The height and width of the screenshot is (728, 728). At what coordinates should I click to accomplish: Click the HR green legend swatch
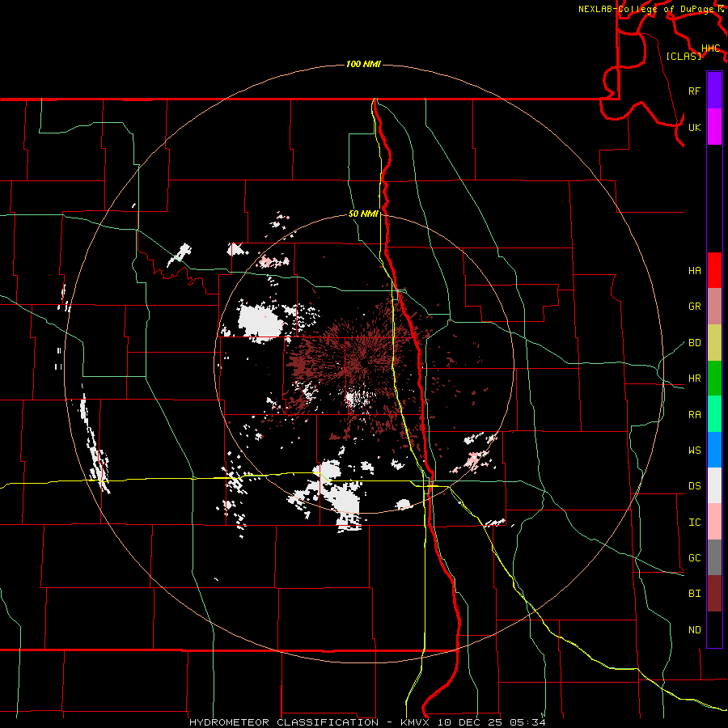point(714,379)
